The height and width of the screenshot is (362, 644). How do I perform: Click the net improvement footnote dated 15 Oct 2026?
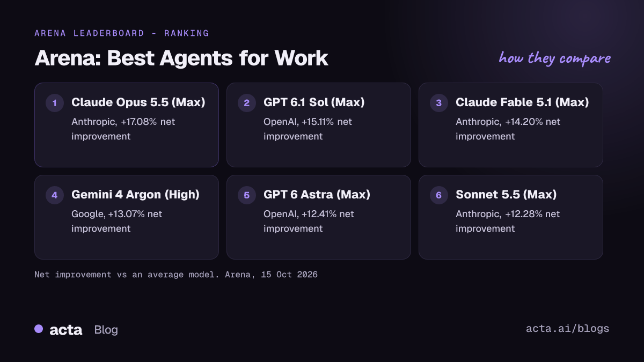point(176,275)
